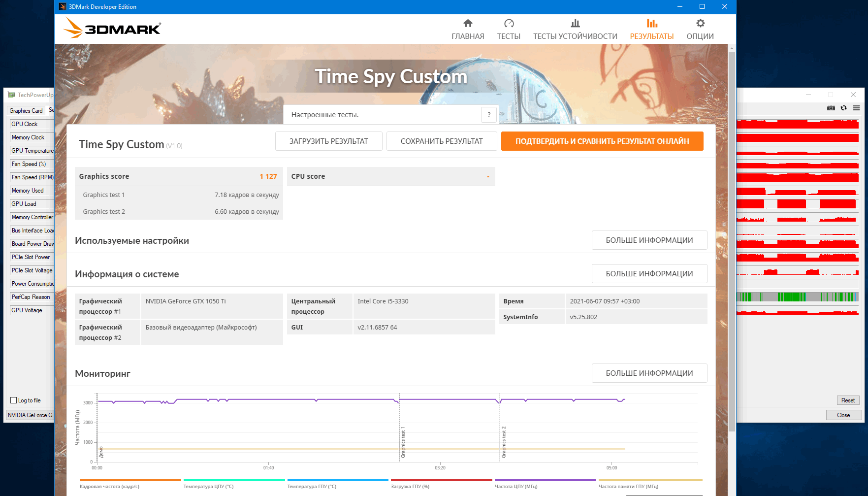Screen dimensions: 868x496
Task: Open БОЛЬШЕ ИНФОРМАЦИИ for Информация о системе
Action: pos(649,273)
